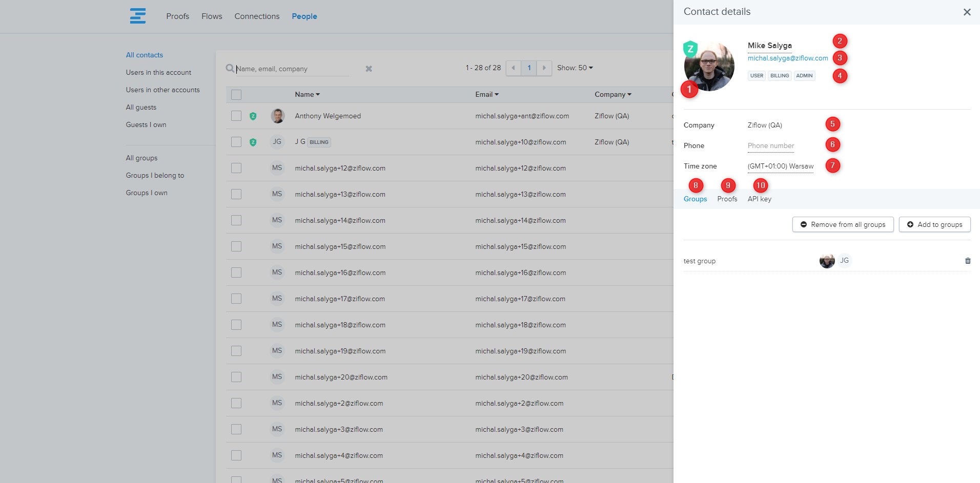Close the Contact details panel
The image size is (980, 483).
coord(967,12)
